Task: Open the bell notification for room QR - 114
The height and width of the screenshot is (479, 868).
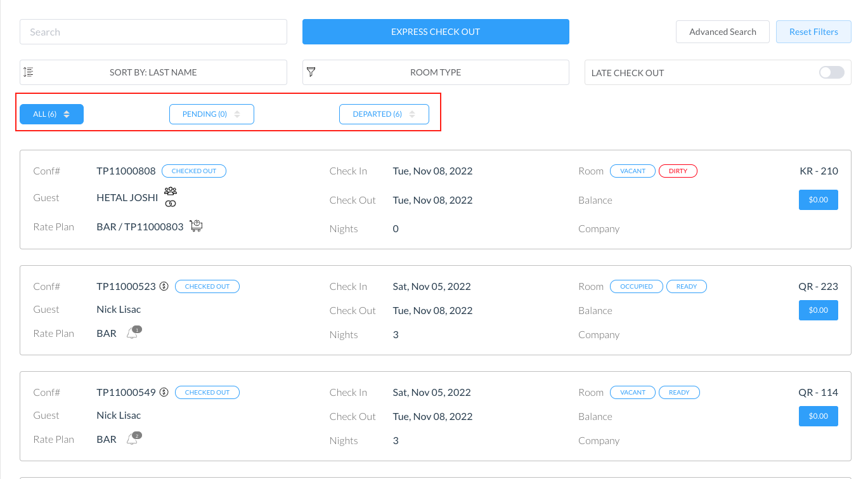Action: (133, 439)
